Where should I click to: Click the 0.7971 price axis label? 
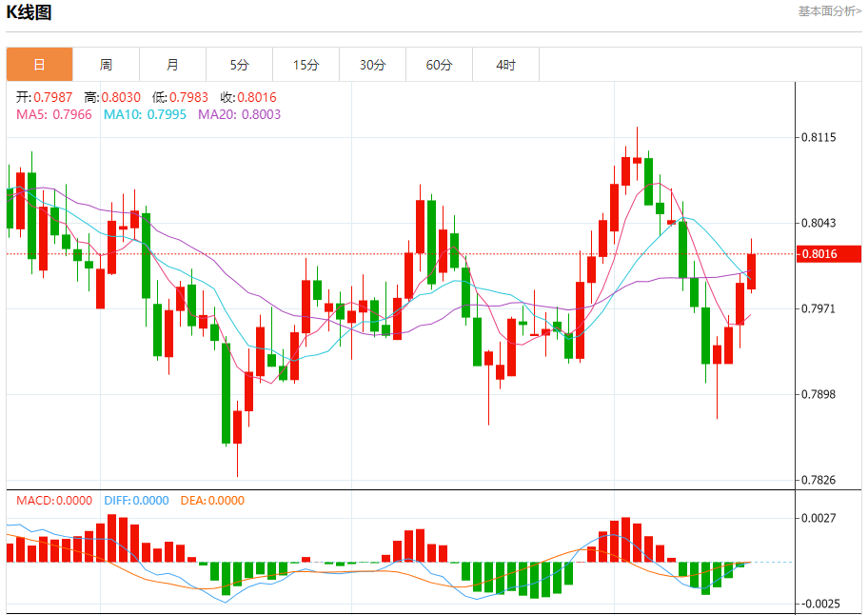point(819,308)
